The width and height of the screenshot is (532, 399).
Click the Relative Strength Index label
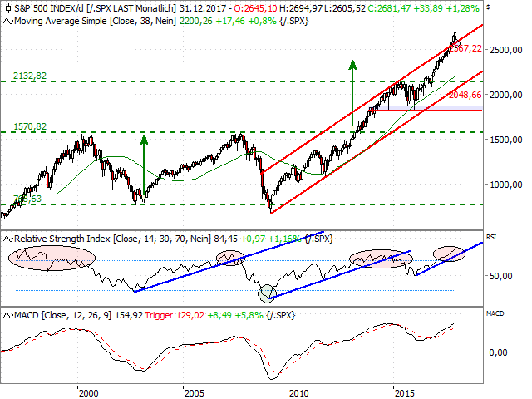click(62, 239)
